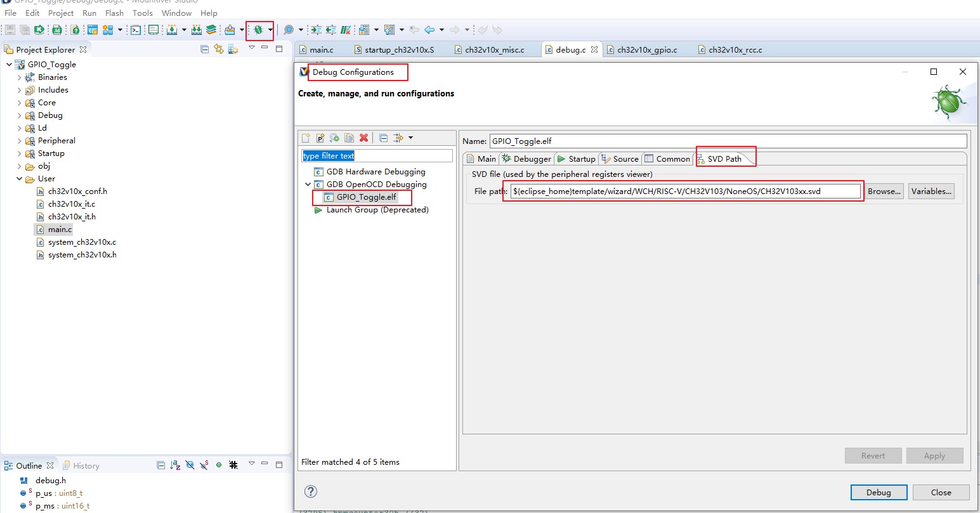Expand the Peripheral folder
Image resolution: width=980 pixels, height=513 pixels.
19,141
